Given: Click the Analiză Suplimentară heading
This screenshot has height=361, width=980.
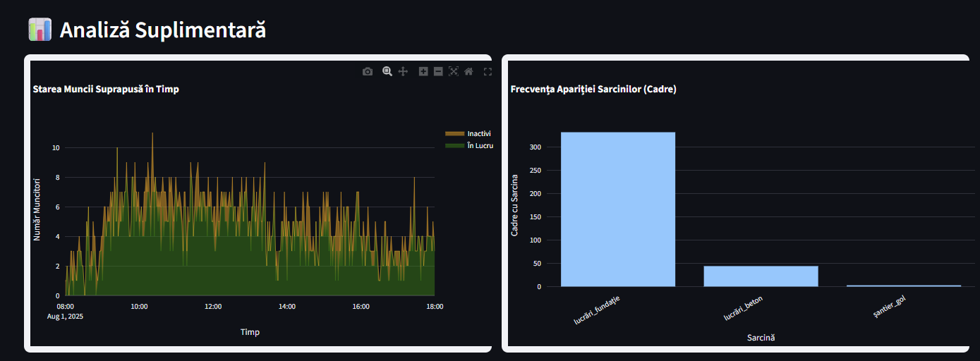Looking at the screenshot, I should click(x=162, y=30).
